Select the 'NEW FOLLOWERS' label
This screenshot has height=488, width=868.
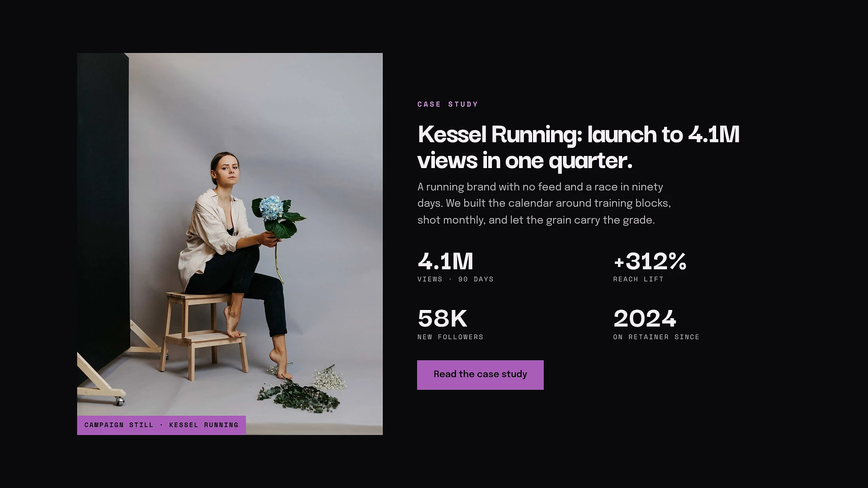click(x=450, y=337)
